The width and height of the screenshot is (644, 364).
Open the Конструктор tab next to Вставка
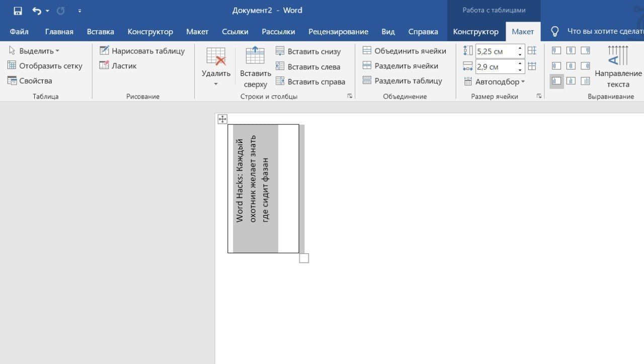coord(150,31)
